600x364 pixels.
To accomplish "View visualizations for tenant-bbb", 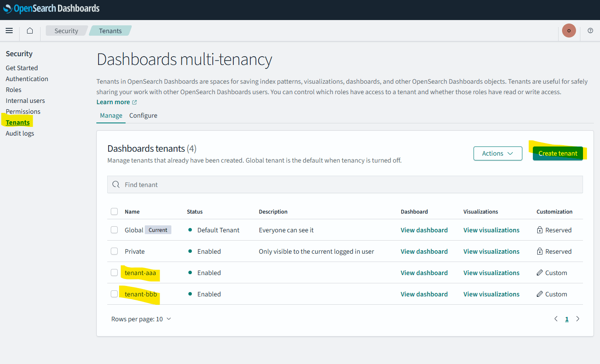I will (x=491, y=294).
